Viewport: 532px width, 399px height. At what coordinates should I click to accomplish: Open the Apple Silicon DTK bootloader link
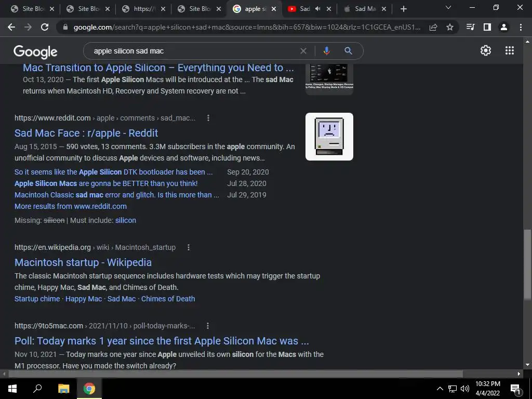(113, 172)
